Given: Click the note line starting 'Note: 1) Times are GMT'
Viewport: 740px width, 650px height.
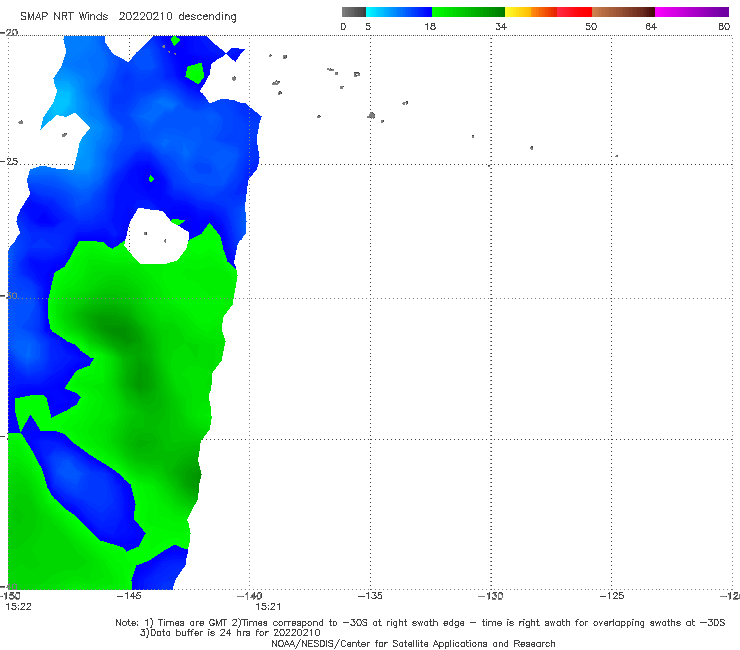Looking at the screenshot, I should (x=420, y=623).
